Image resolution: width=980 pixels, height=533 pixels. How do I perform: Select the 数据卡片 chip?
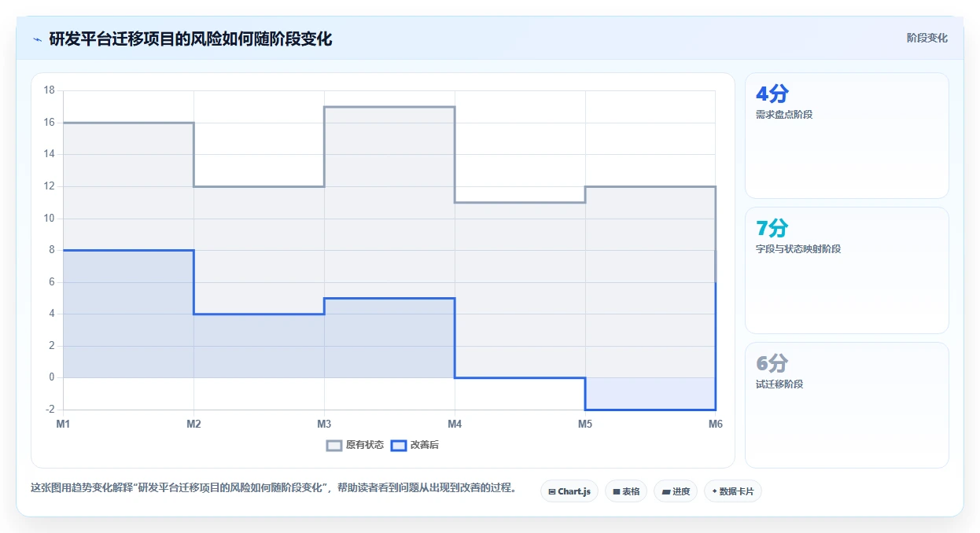point(733,491)
